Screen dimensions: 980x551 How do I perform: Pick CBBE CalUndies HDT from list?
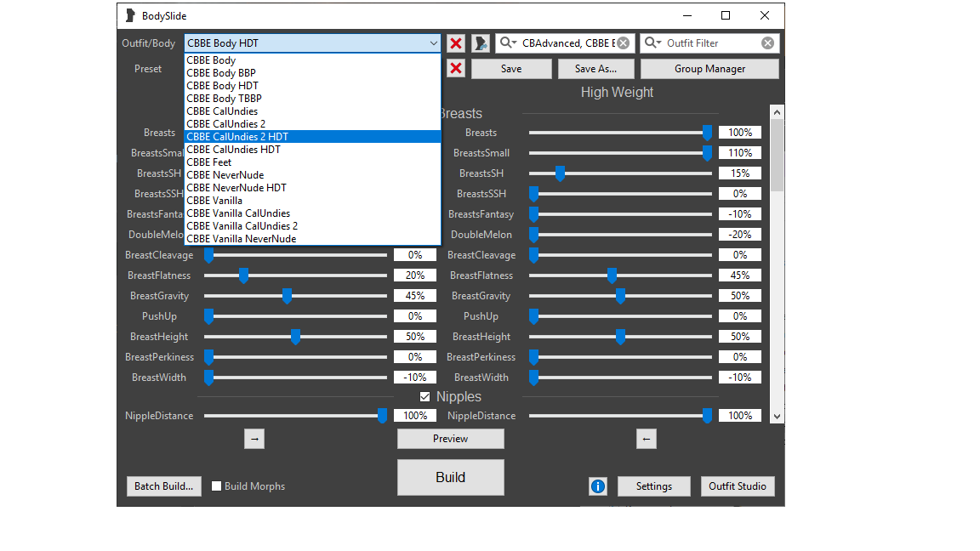(x=312, y=150)
